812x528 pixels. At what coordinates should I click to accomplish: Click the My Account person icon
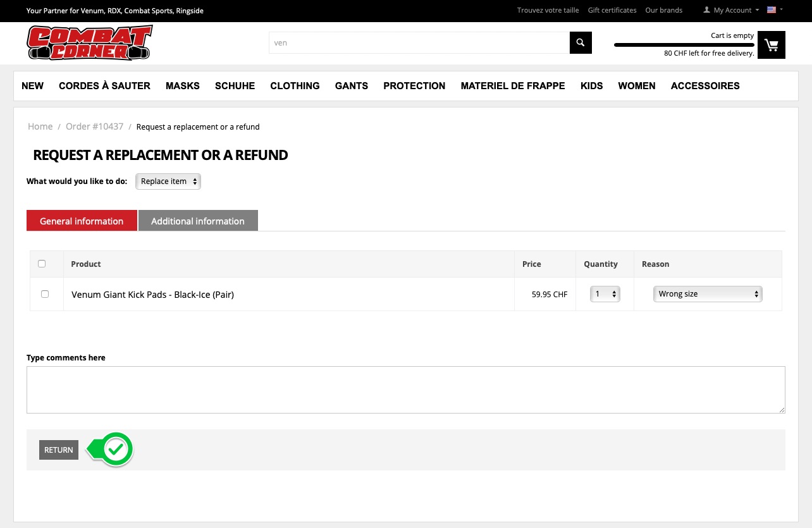point(707,10)
